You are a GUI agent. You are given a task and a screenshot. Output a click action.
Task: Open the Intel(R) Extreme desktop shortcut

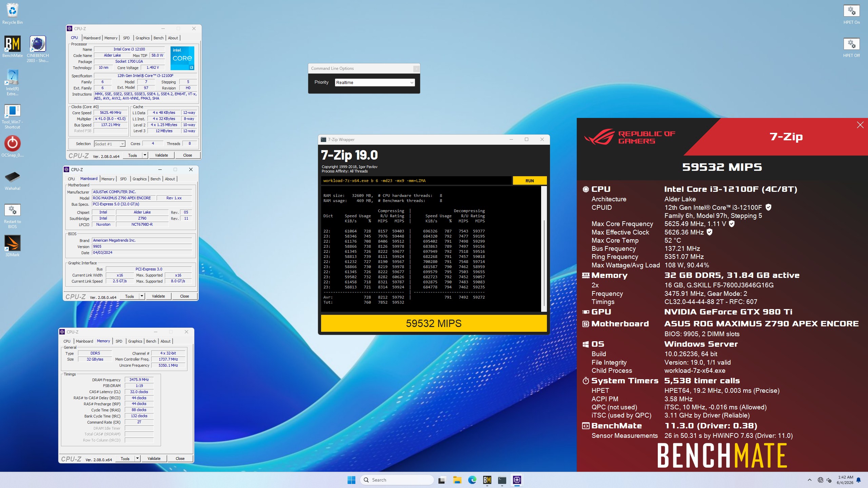[13, 82]
